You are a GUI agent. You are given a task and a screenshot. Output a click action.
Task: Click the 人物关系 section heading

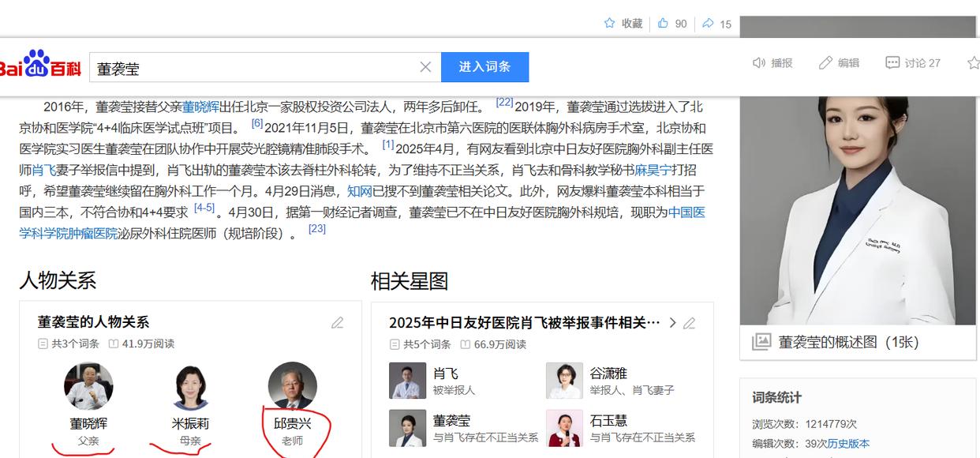[58, 280]
